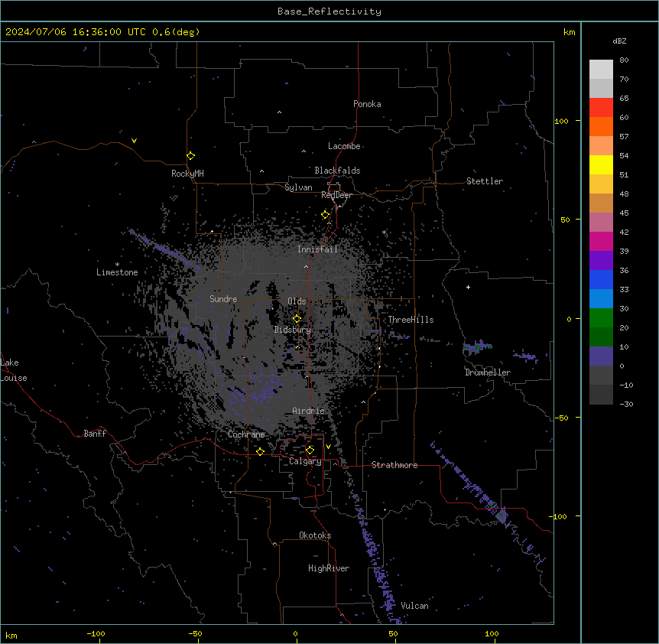Click the Ponoka city label
Viewport: 659px width, 644px height.
[367, 104]
